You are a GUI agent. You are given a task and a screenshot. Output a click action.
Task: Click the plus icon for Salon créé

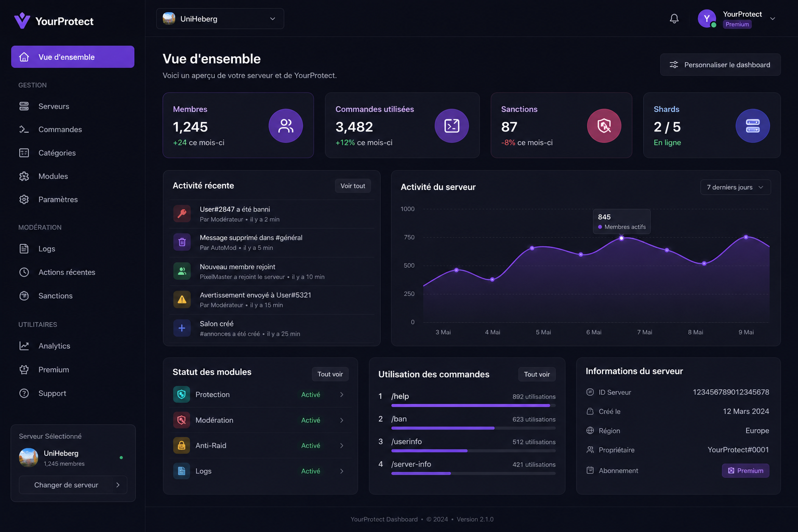182,328
